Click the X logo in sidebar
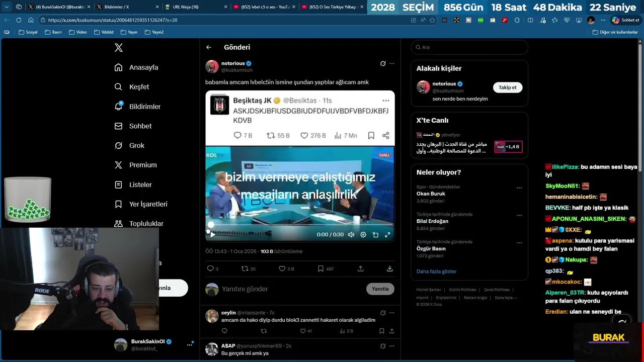 coord(119,48)
